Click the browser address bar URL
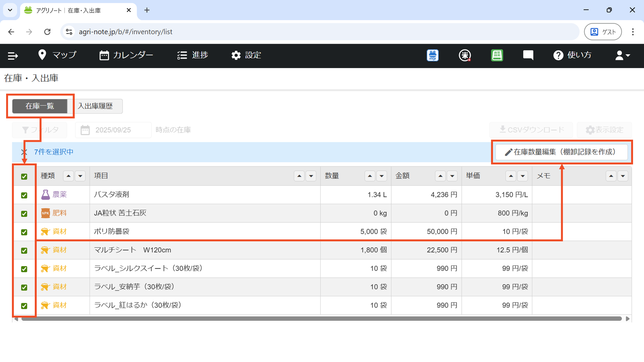This screenshot has width=644, height=362. click(x=126, y=32)
